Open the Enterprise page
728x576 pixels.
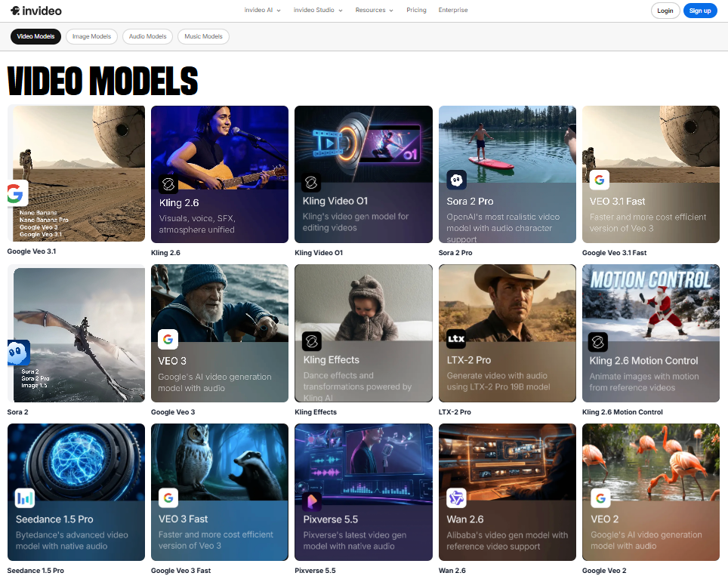(x=452, y=11)
